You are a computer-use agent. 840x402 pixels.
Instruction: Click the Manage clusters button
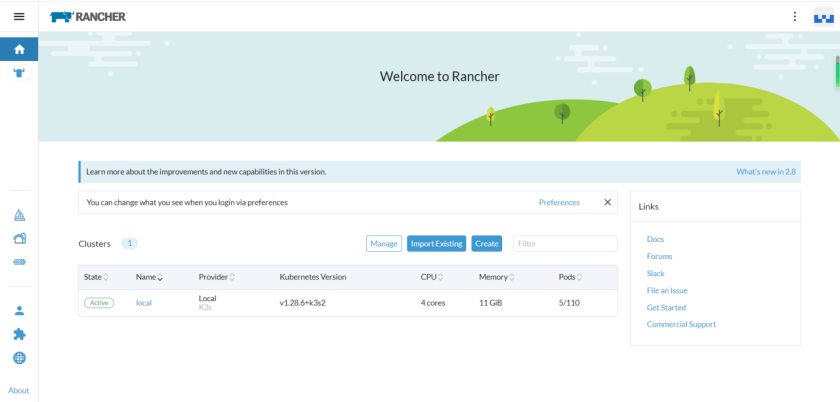coord(384,243)
